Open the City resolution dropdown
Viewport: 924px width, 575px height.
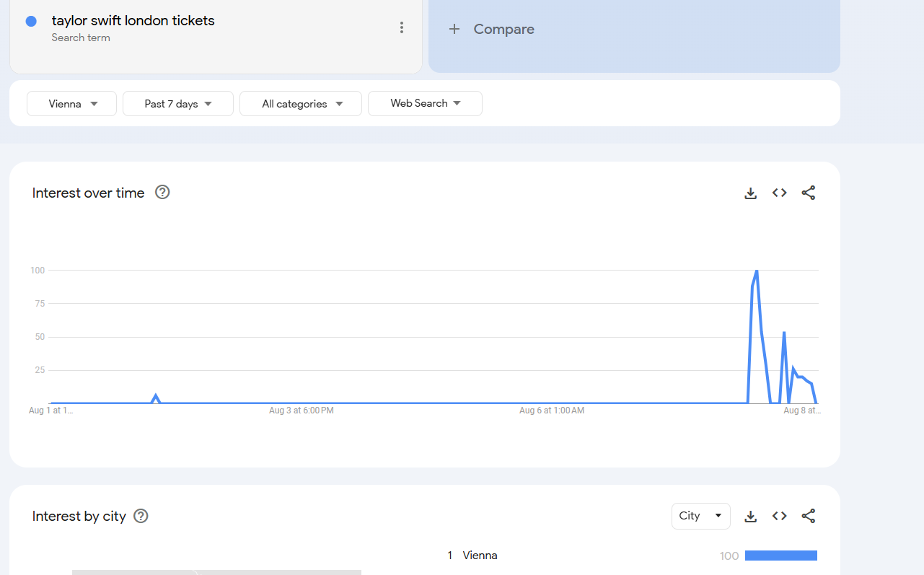coord(700,516)
